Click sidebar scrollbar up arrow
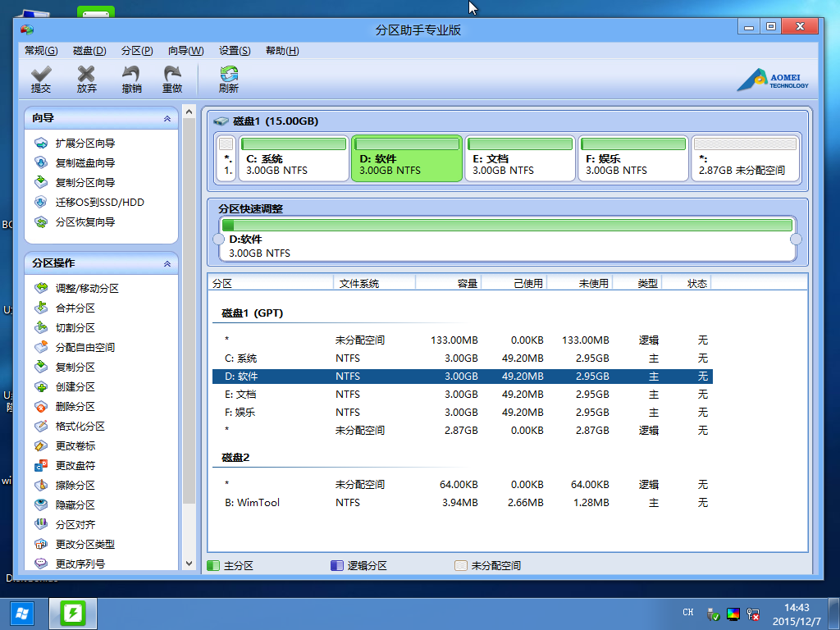 click(189, 112)
